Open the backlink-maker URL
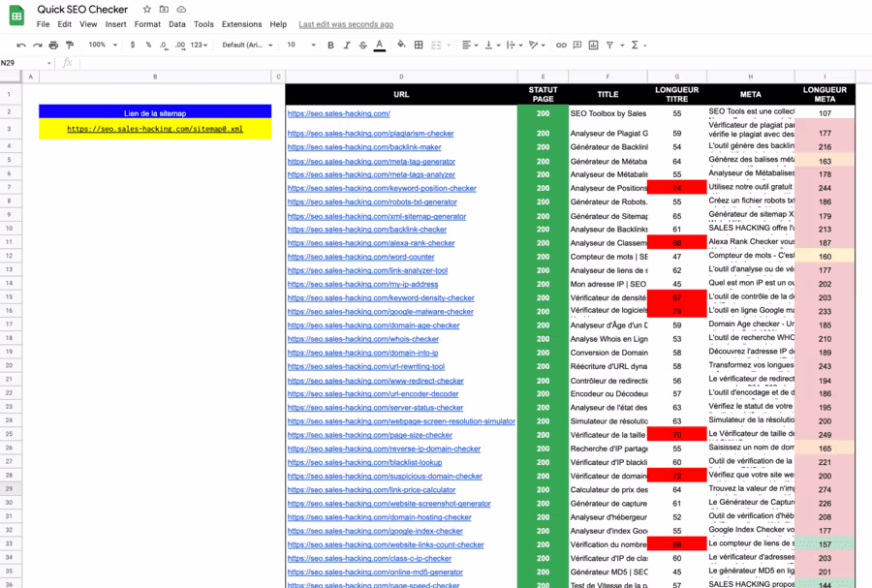Screen dimensions: 872x588 tap(364, 147)
